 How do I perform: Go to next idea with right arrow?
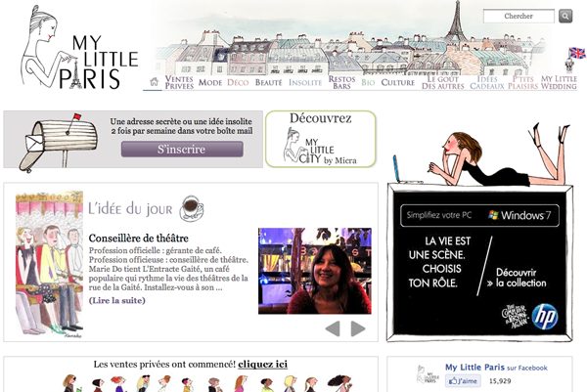point(358,328)
